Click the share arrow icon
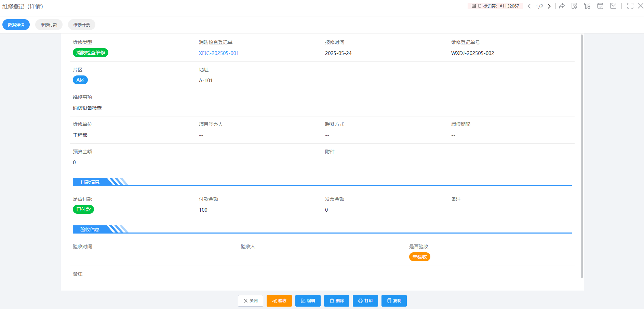The image size is (644, 309). [x=562, y=6]
